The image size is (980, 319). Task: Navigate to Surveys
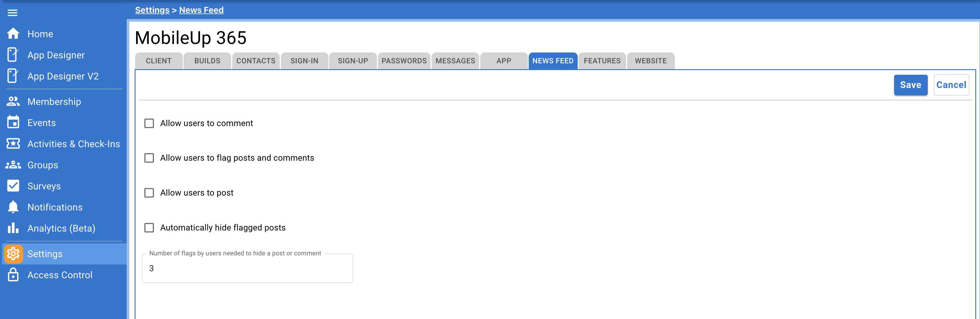pyautogui.click(x=44, y=186)
